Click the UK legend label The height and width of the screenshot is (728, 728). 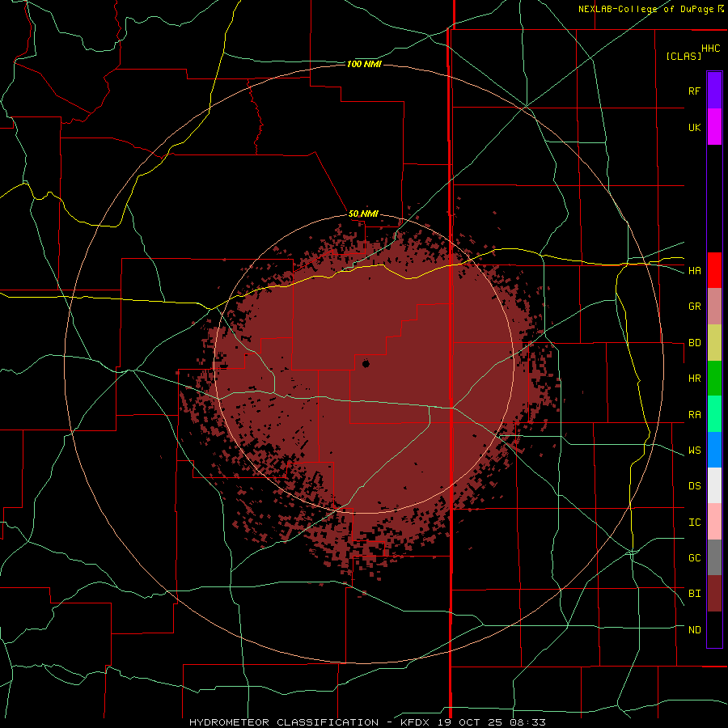coord(694,127)
